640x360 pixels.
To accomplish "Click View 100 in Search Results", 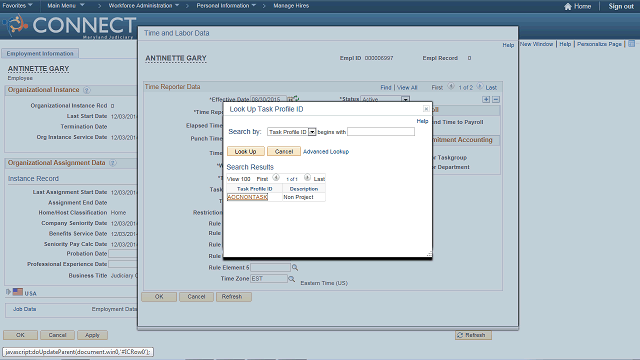I will point(239,179).
